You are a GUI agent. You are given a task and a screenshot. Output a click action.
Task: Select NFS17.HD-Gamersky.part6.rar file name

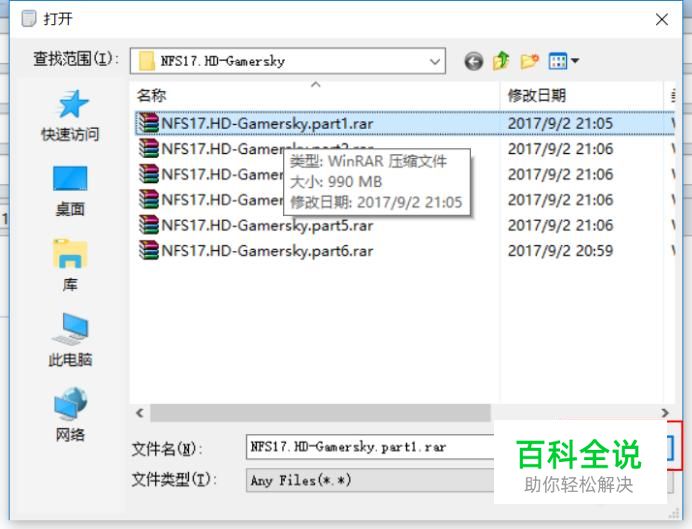tap(267, 251)
